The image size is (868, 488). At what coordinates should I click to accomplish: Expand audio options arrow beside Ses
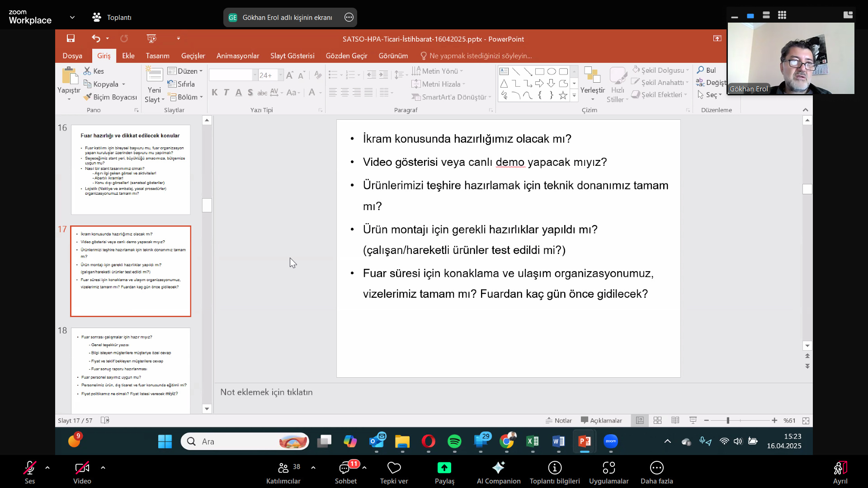(x=47, y=468)
